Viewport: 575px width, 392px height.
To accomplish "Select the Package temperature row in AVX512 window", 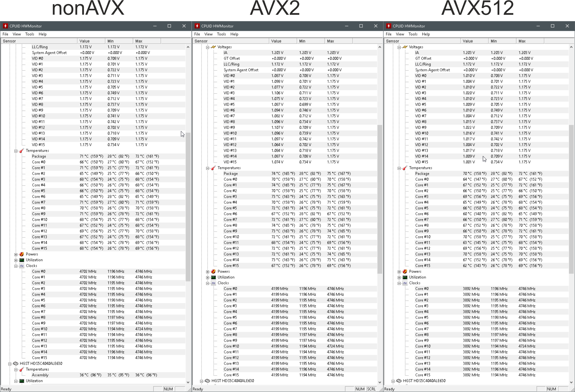I will click(422, 174).
